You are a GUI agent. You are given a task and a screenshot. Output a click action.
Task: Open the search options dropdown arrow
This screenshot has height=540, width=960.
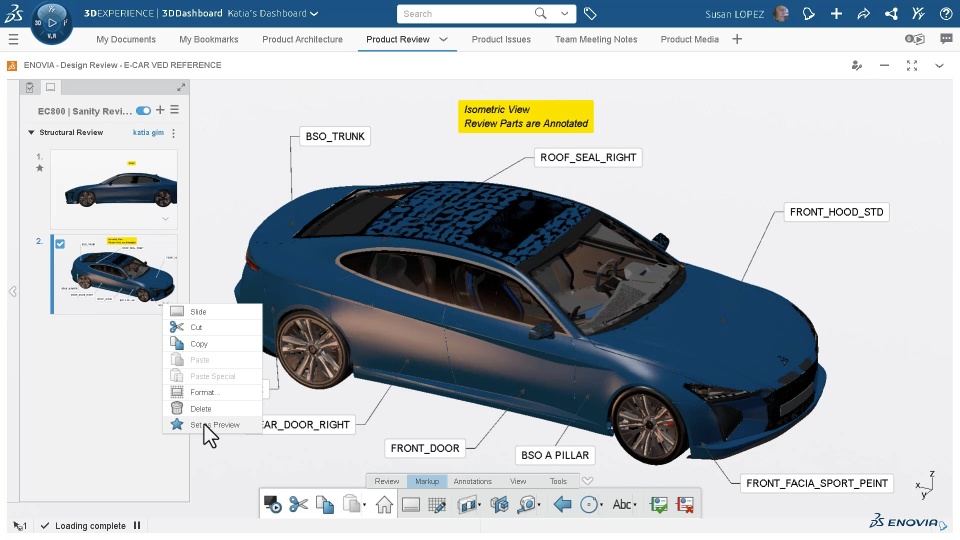coord(564,13)
